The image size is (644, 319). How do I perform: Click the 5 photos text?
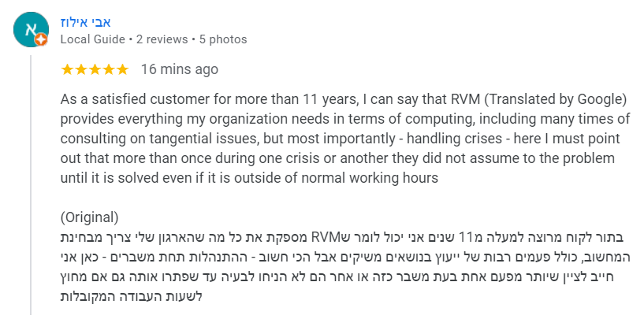point(223,39)
